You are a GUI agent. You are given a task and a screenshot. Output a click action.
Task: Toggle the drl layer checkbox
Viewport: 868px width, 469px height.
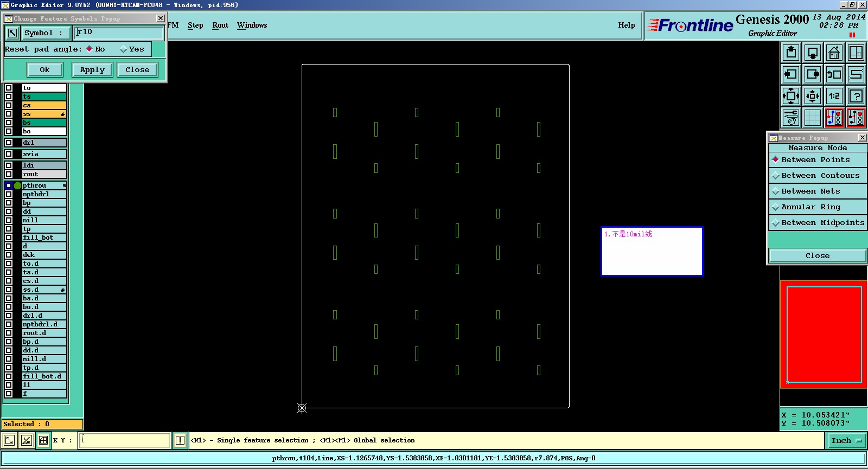(9, 143)
